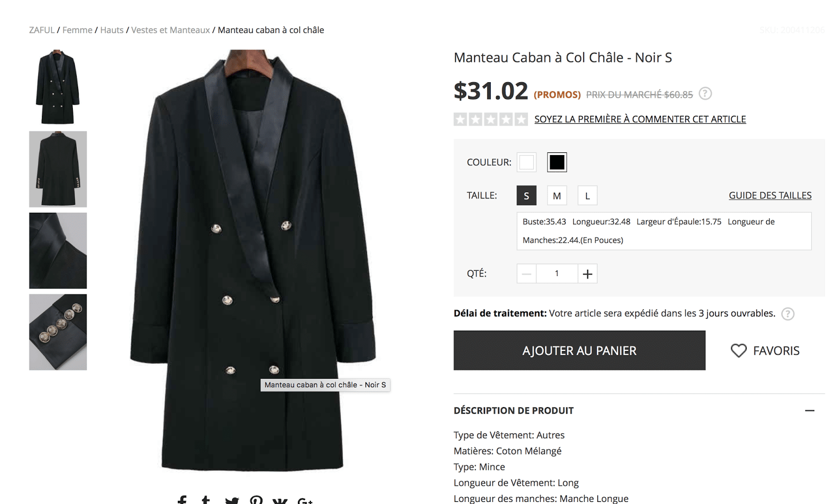Share on Tumblr icon

(x=206, y=500)
